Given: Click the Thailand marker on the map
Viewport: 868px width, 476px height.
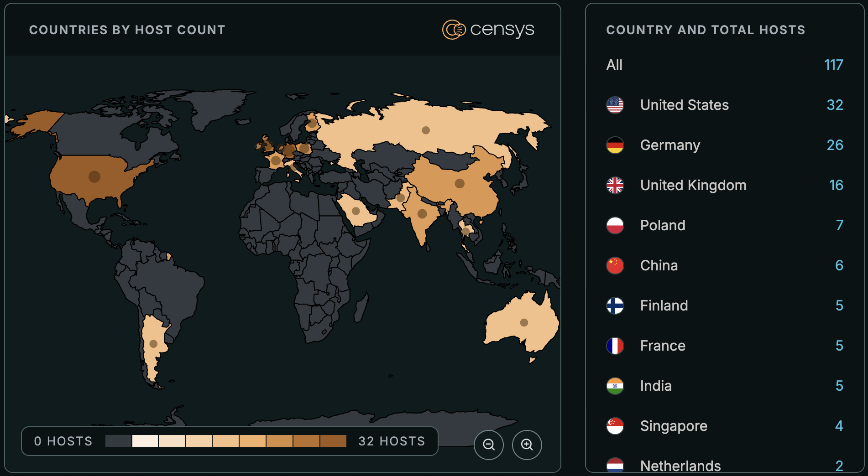Looking at the screenshot, I should tap(465, 231).
